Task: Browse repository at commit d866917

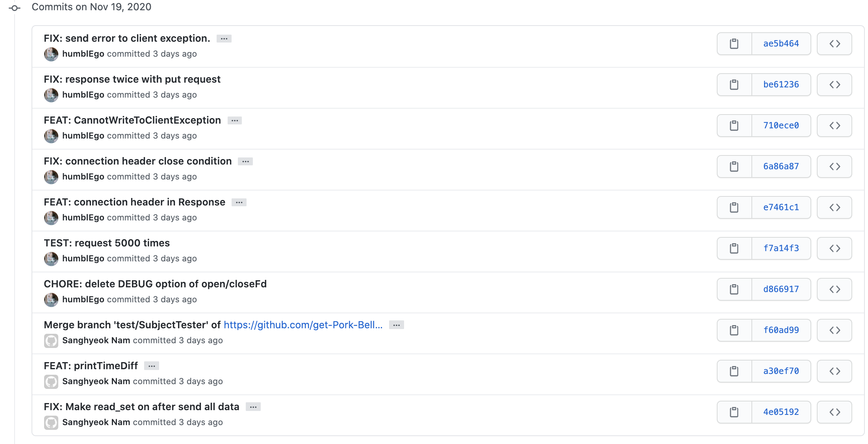Action: point(835,289)
